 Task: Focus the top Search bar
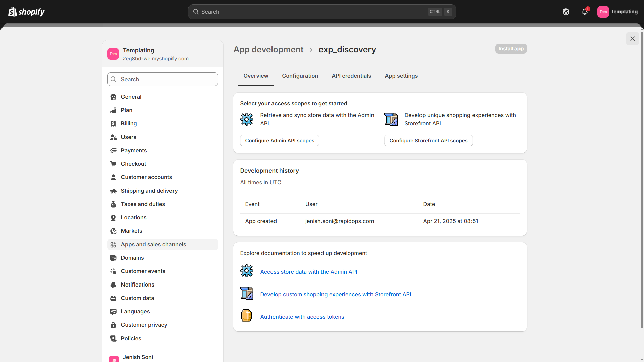click(322, 12)
